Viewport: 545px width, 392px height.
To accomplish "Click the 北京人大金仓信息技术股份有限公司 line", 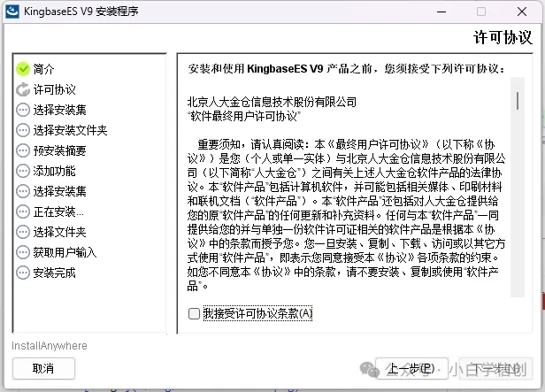I will (x=272, y=102).
